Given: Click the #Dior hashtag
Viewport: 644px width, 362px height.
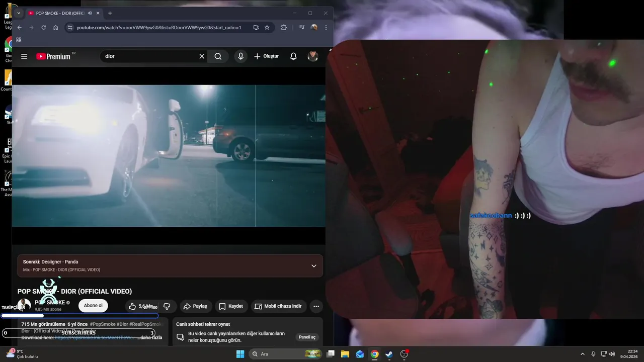Looking at the screenshot, I should point(122,324).
